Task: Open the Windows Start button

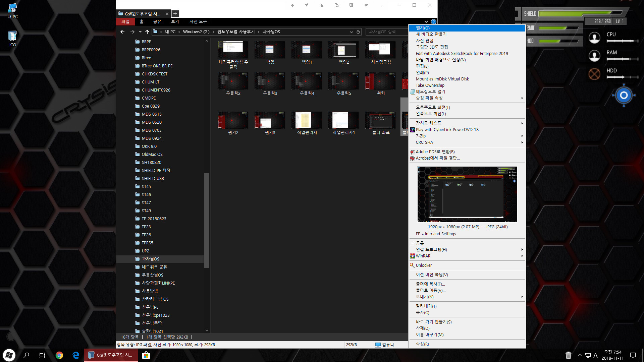Action: (9, 355)
